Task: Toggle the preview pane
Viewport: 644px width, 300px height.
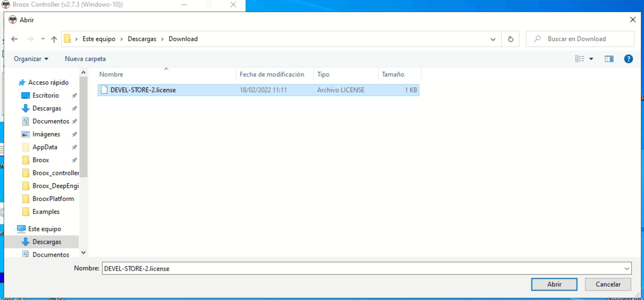Action: [609, 59]
